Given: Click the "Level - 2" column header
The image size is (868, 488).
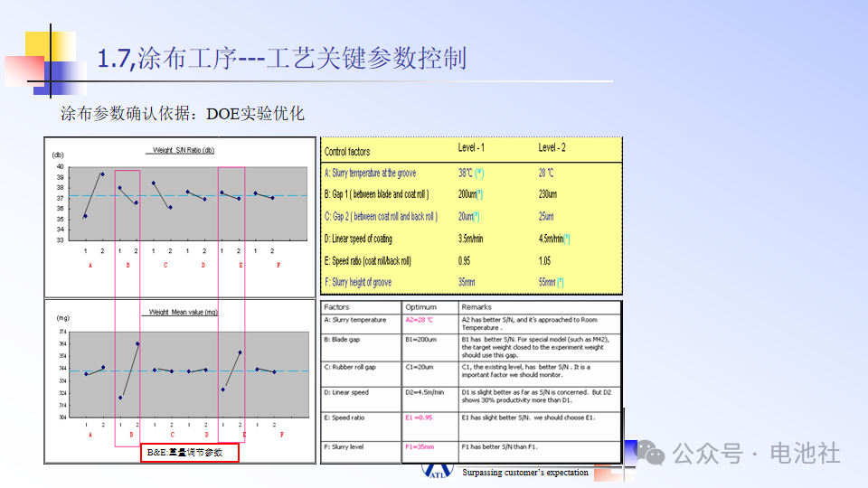Looking at the screenshot, I should 552,147.
